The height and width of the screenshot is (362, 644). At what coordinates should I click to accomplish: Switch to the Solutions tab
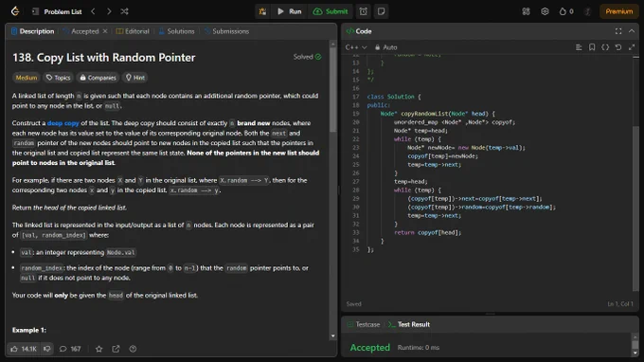[x=176, y=31]
